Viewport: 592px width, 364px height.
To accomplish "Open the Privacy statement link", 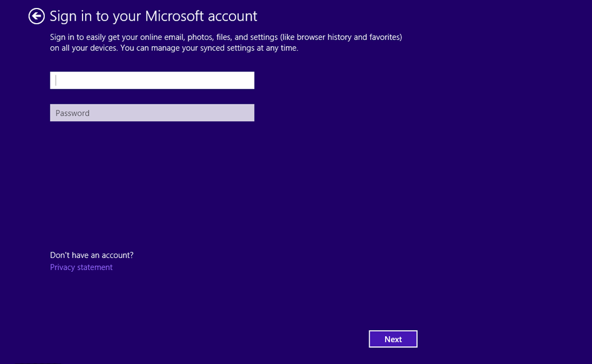I will pyautogui.click(x=81, y=267).
